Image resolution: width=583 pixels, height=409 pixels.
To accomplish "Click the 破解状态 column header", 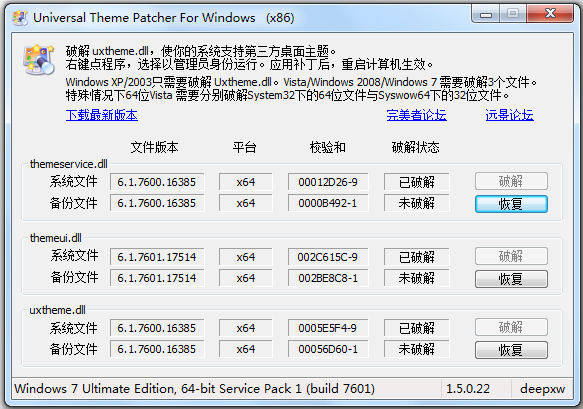I will coord(415,147).
